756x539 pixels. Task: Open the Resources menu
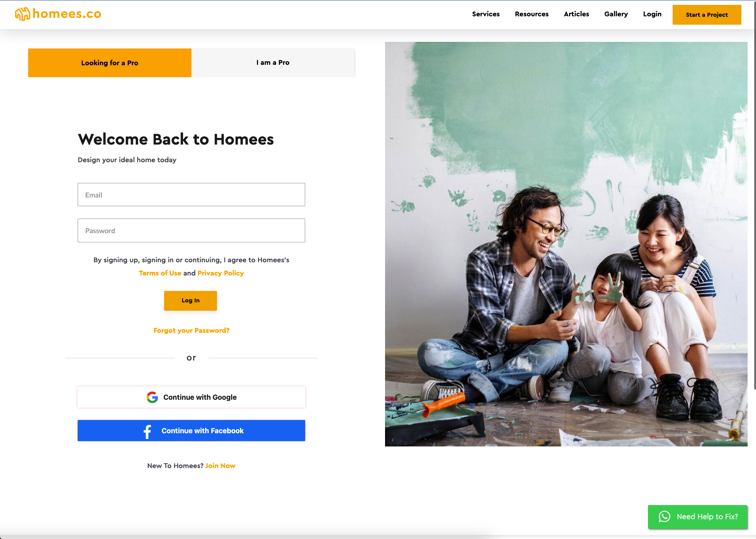(x=531, y=14)
